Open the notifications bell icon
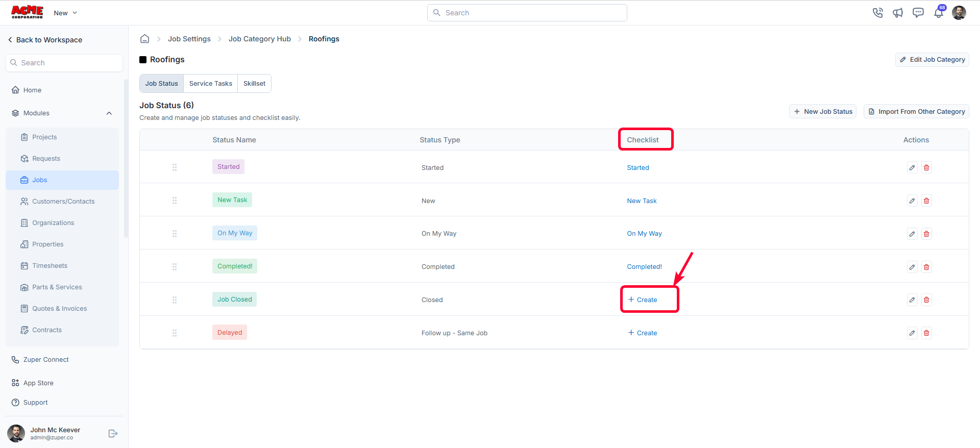This screenshot has height=448, width=980. 939,13
